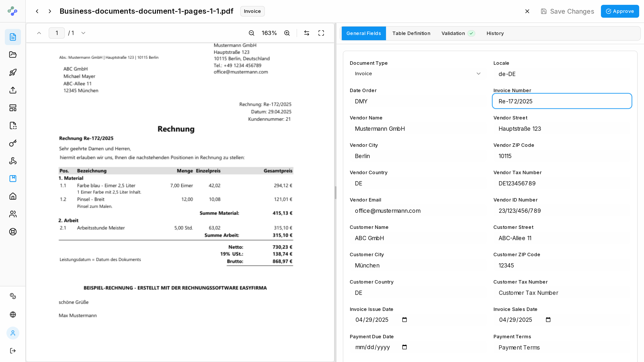Open Invoice Sales Date calendar picker
Image resolution: width=644 pixels, height=362 pixels.
click(548, 320)
